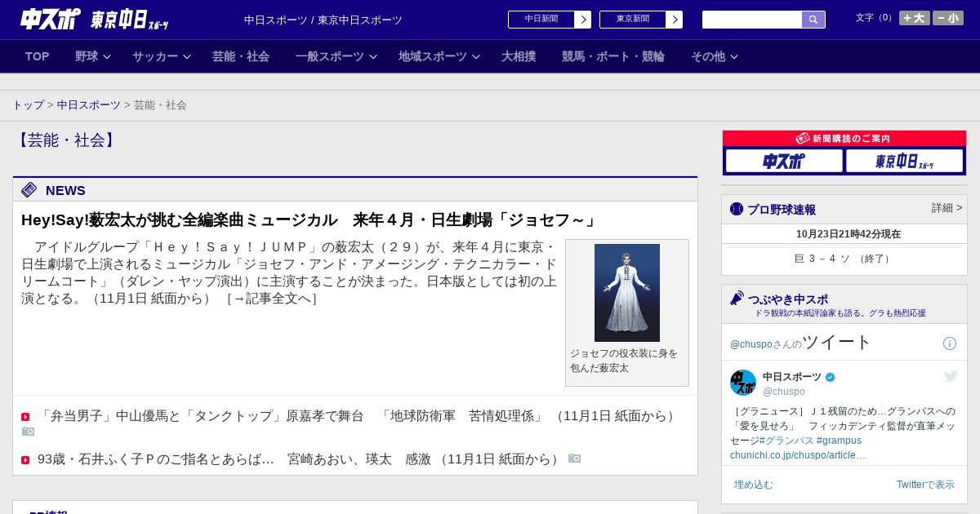Decrease text size with the －小 button
This screenshot has width=980, height=514.
click(x=948, y=18)
